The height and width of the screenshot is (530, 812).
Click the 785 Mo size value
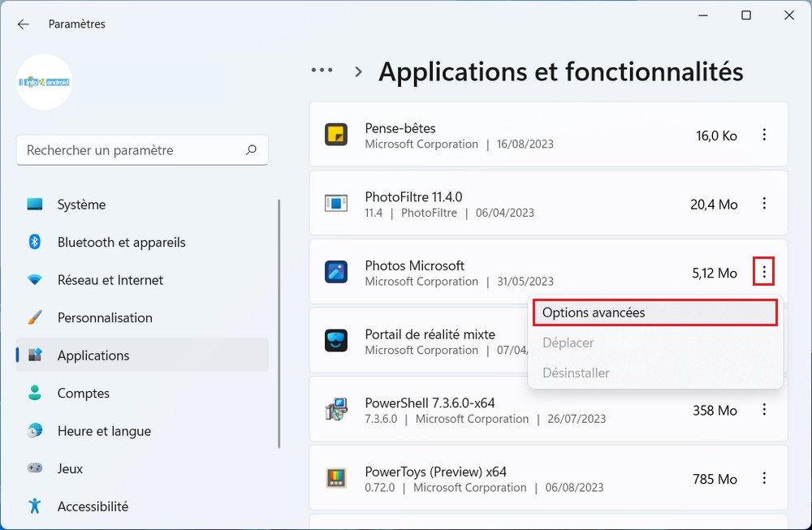click(715, 480)
